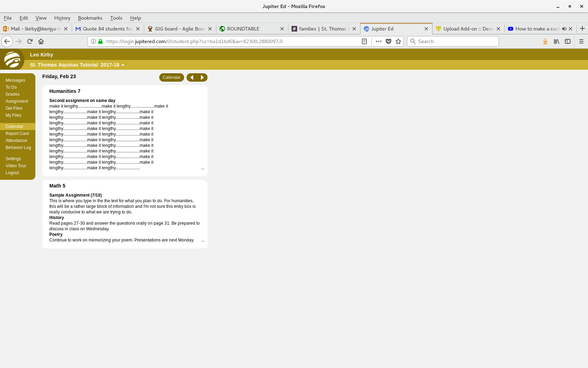Bookmark this page with the star
Screen dimensions: 588x368
click(x=398, y=41)
